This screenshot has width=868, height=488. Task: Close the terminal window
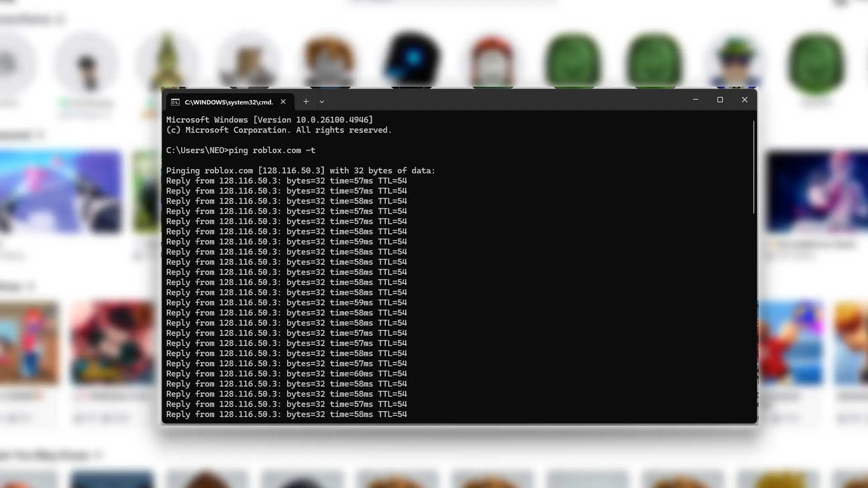pos(745,100)
